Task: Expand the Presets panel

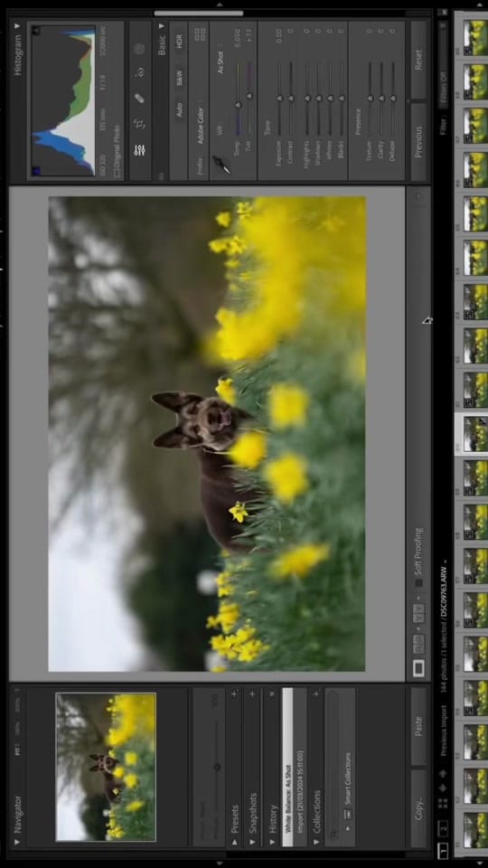Action: tap(234, 842)
